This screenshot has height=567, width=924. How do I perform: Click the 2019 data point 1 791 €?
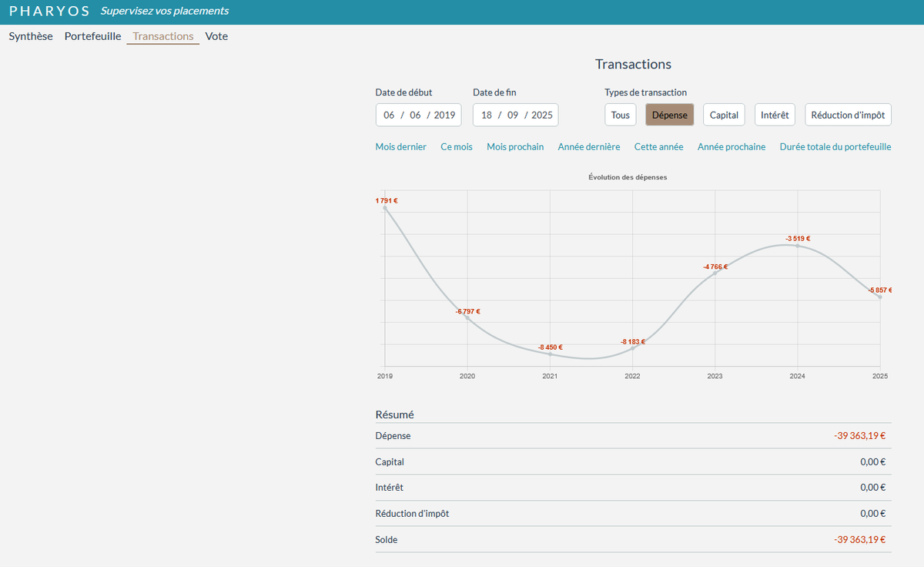385,208
